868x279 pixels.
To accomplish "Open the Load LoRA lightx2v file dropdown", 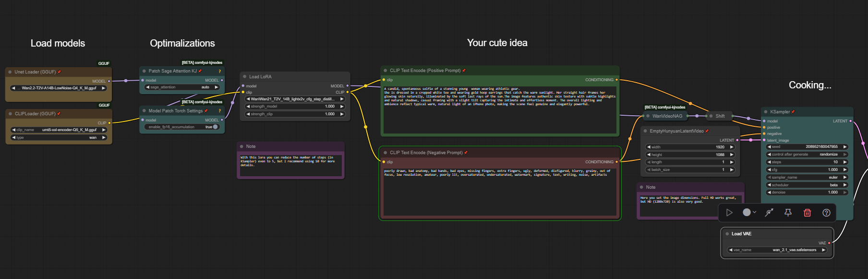I will pyautogui.click(x=295, y=99).
